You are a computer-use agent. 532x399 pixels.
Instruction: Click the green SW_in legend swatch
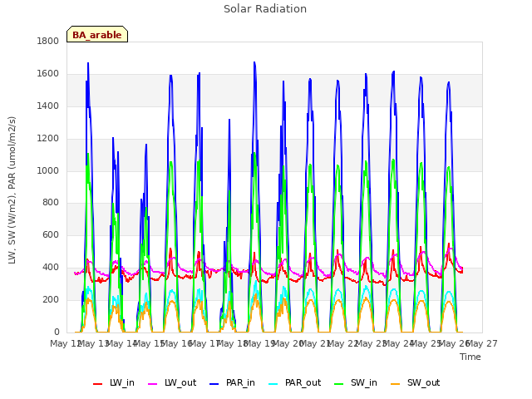coord(338,384)
